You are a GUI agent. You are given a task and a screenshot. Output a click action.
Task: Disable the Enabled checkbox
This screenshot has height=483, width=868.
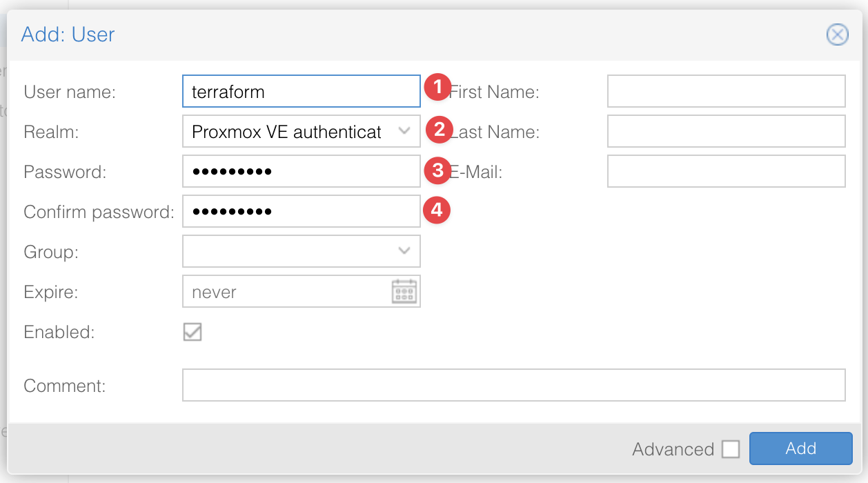[x=192, y=332]
